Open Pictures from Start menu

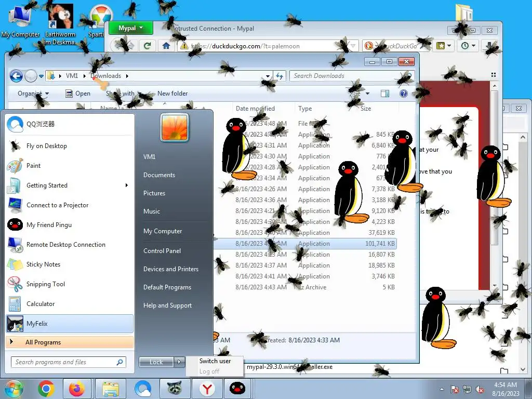click(x=154, y=193)
